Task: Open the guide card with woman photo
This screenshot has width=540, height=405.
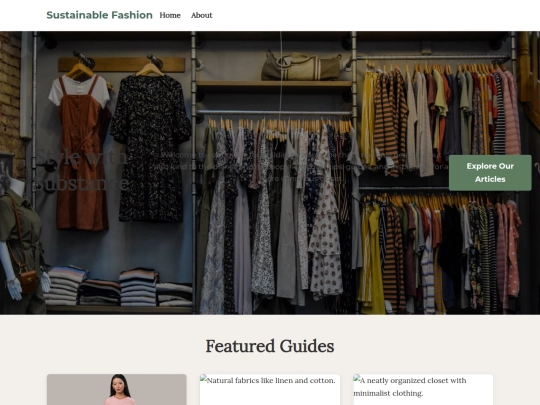Action: pos(117,390)
